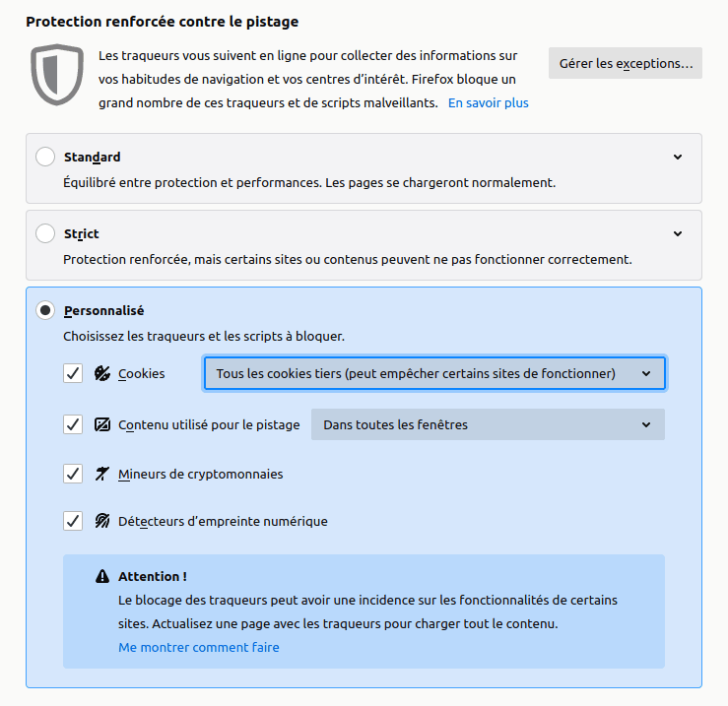Click the fingerprinters icon
This screenshot has height=706, width=728.
(x=101, y=522)
